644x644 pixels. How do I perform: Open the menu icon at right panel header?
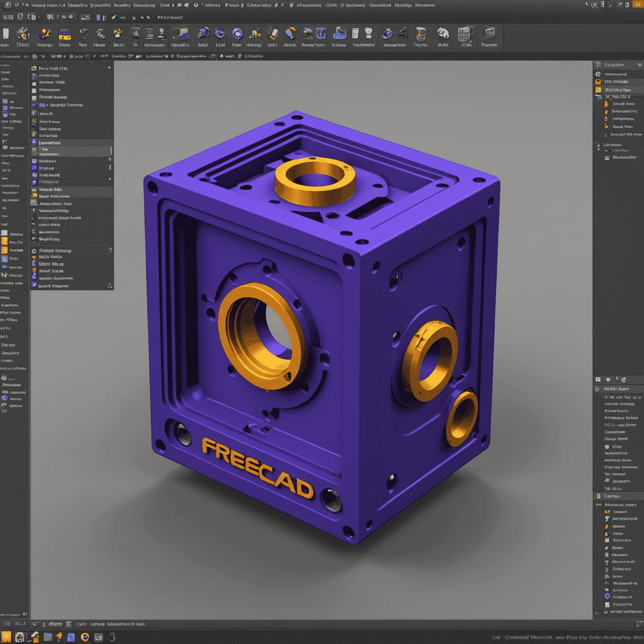pos(640,65)
